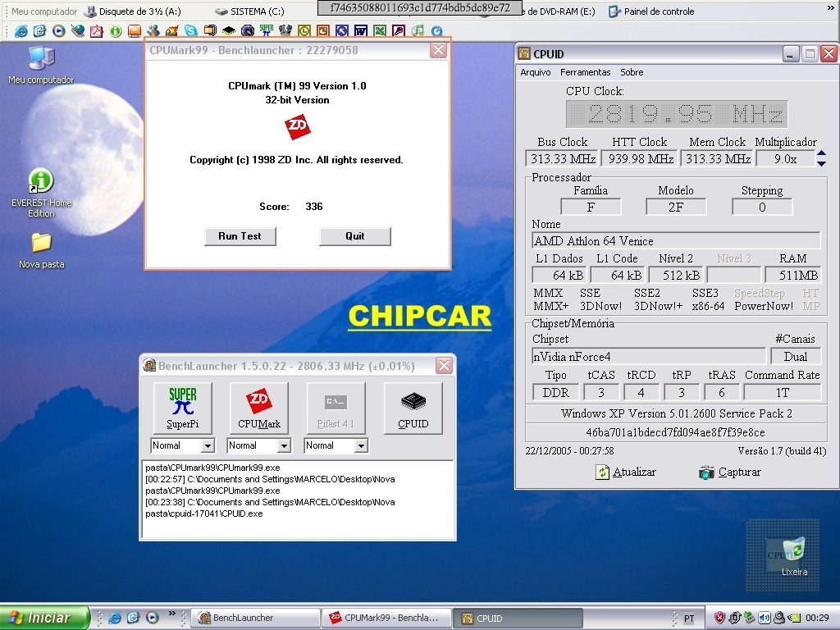
Task: Launch CPUMark from BenchLauncher
Action: click(x=258, y=408)
